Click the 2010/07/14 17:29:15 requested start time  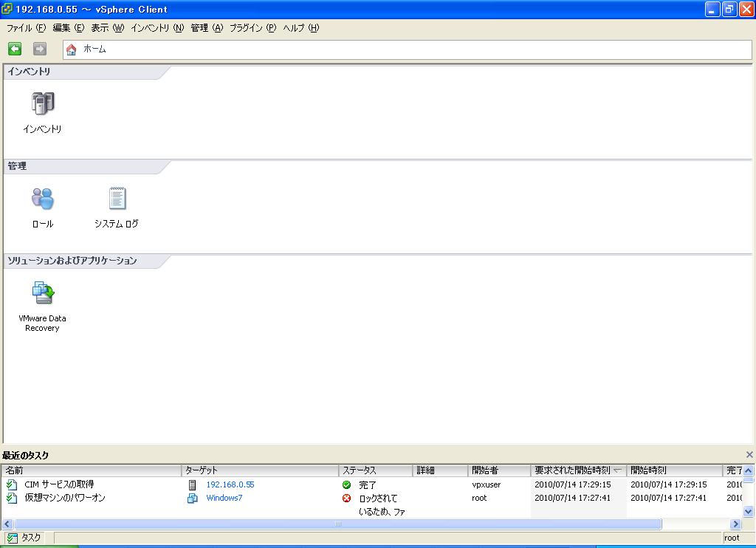click(x=573, y=484)
